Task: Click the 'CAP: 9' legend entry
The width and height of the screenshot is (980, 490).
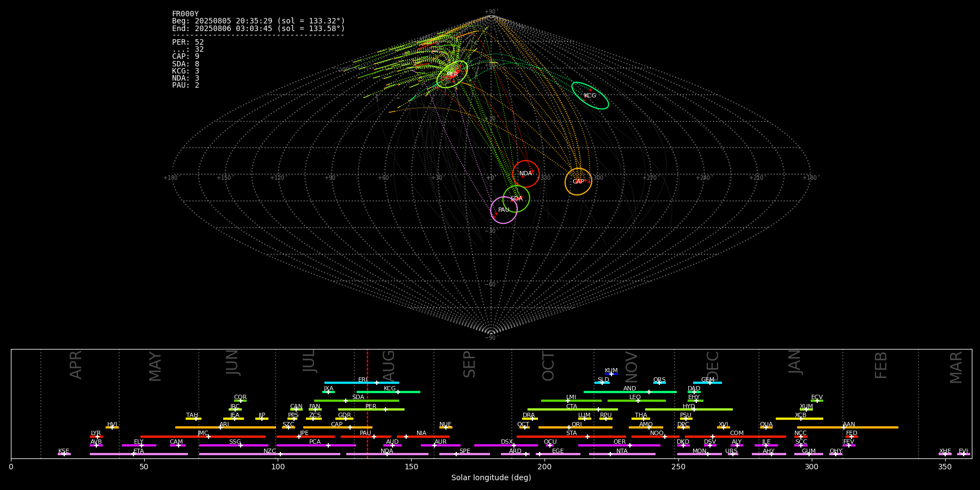Action: pos(186,56)
